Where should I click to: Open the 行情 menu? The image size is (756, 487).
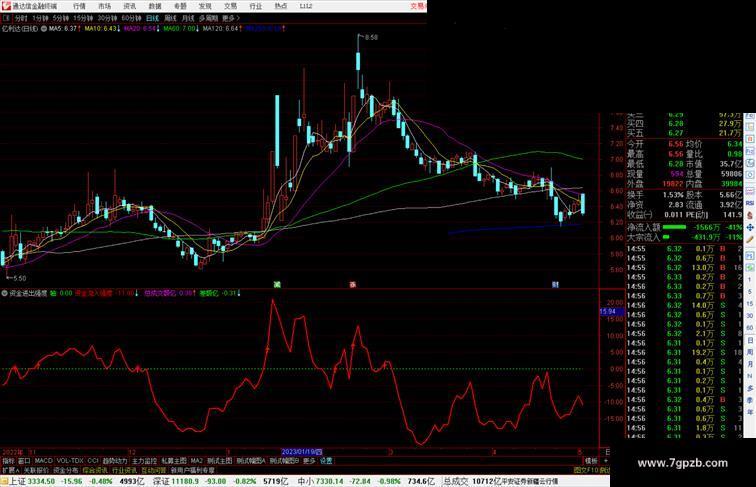[x=79, y=6]
